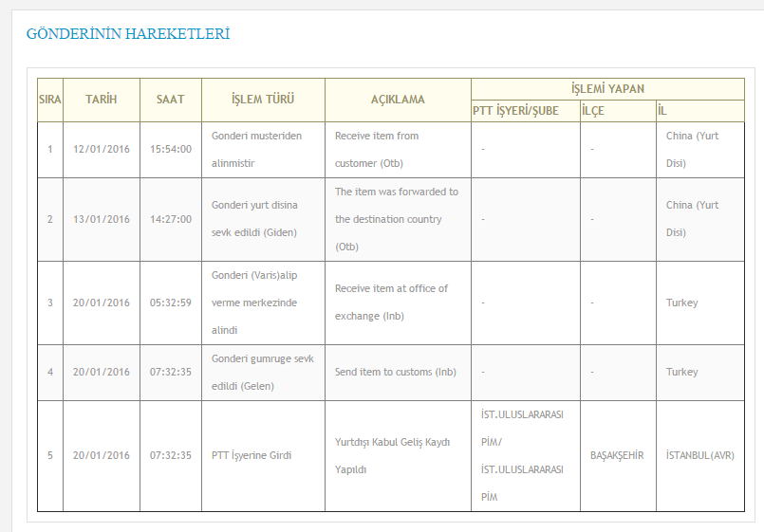Viewport: 764px width, 532px height.
Task: Click time 05:32:59
Action: (171, 303)
